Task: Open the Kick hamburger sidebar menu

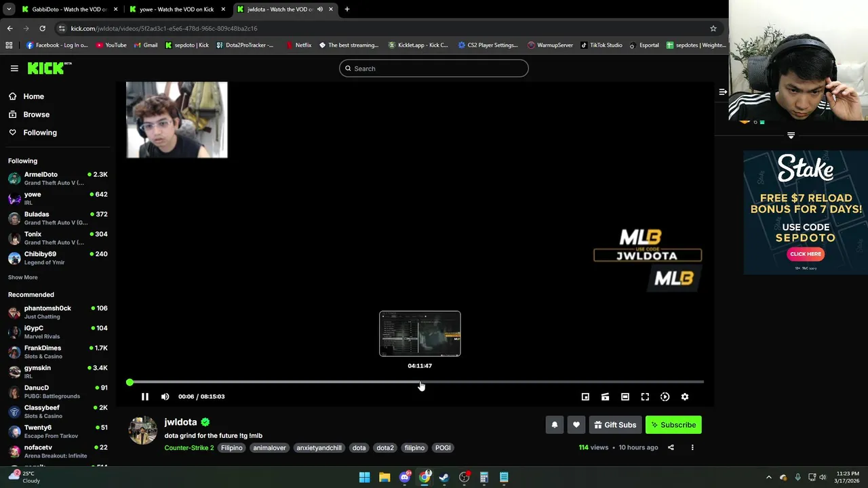Action: coord(14,68)
